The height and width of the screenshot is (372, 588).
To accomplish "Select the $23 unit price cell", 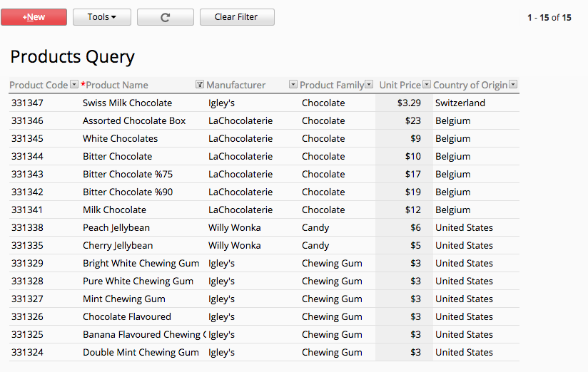I will point(413,121).
